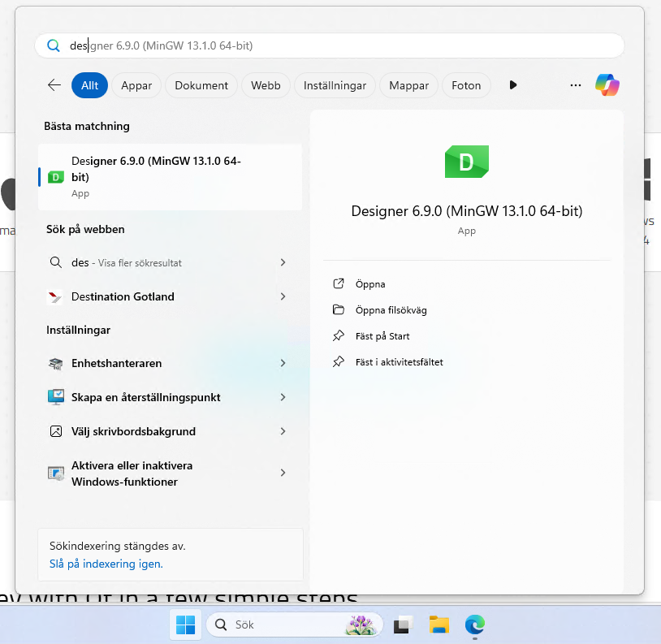This screenshot has width=661, height=644.
Task: Open the Windows Start button on the taskbar
Action: click(185, 625)
